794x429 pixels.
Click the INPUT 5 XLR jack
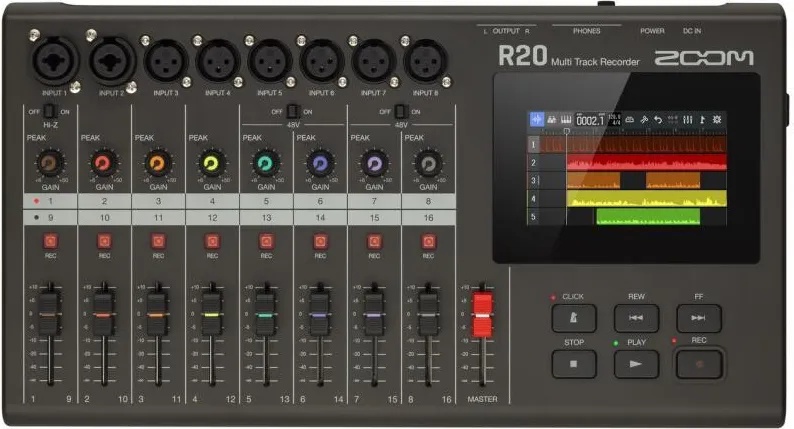(x=270, y=62)
